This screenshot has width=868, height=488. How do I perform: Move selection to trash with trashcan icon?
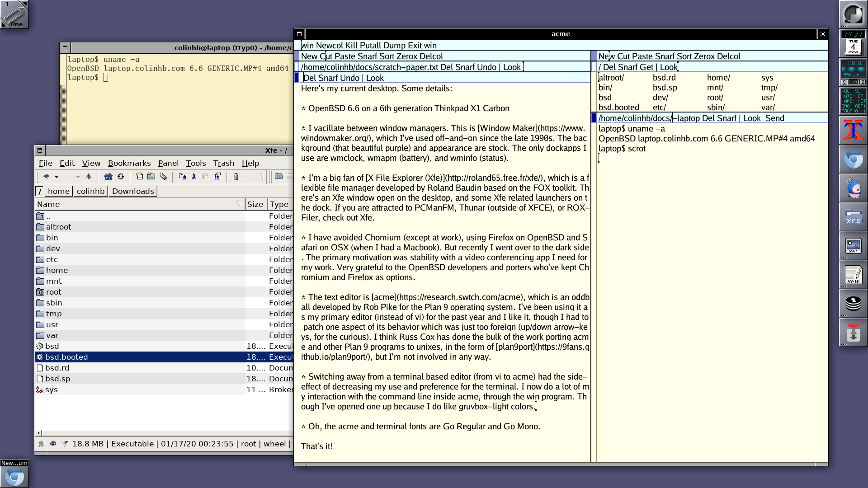pyautogui.click(x=236, y=177)
